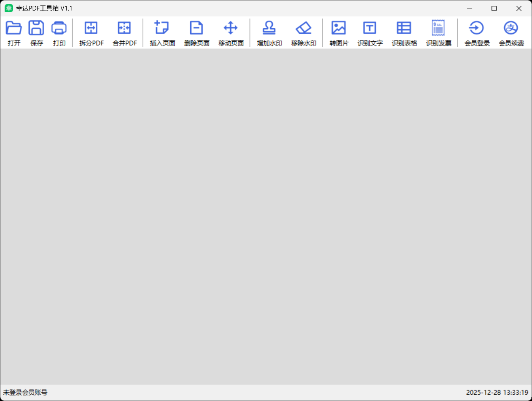Click Convert to Image (转图片) icon
This screenshot has width=532, height=401.
(339, 28)
